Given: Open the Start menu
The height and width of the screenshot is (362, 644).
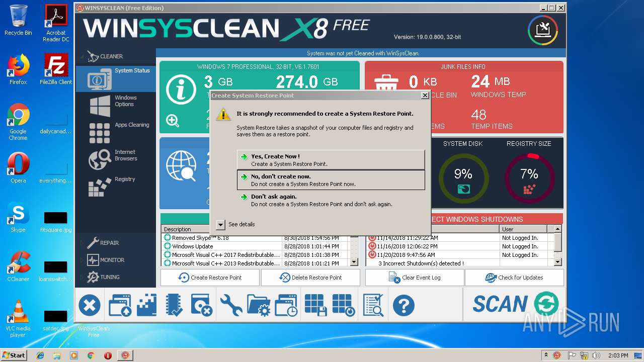Looking at the screenshot, I should pyautogui.click(x=14, y=355).
